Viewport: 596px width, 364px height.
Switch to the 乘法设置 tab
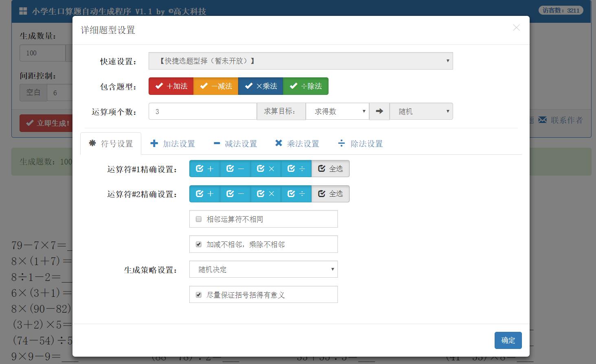297,144
